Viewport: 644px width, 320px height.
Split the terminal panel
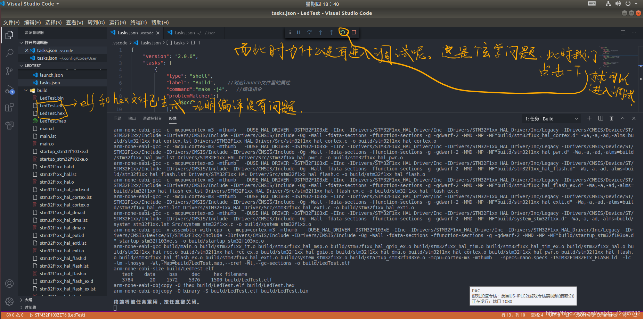point(601,118)
